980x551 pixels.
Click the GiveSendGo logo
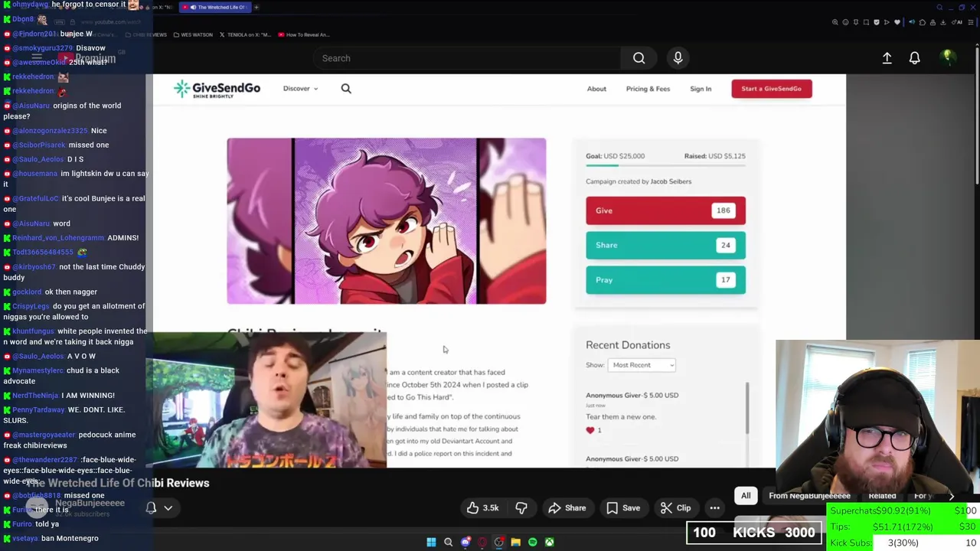click(217, 89)
